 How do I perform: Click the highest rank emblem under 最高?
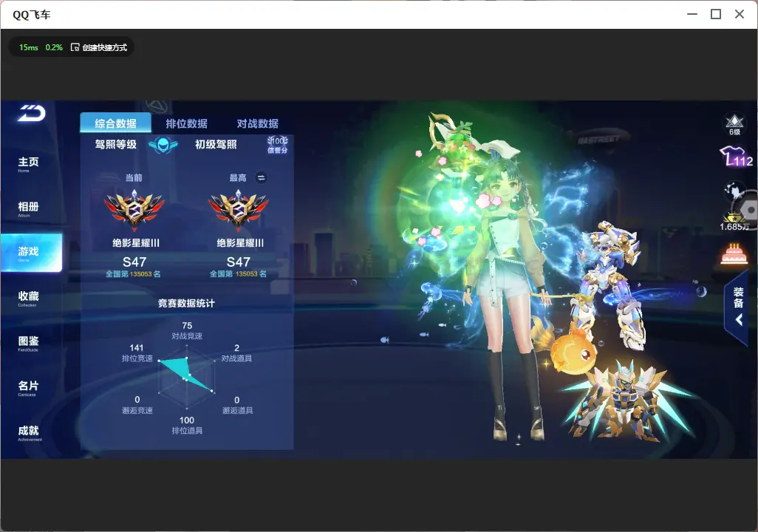click(x=239, y=210)
